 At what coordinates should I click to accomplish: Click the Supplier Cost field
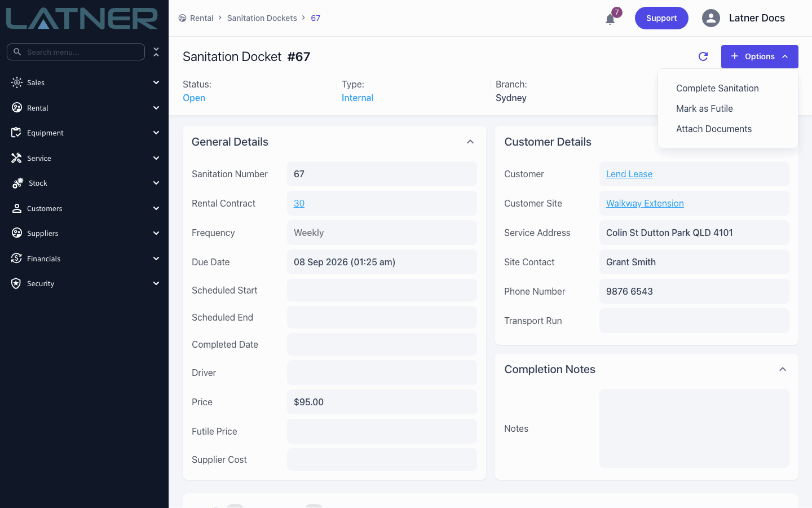(382, 459)
